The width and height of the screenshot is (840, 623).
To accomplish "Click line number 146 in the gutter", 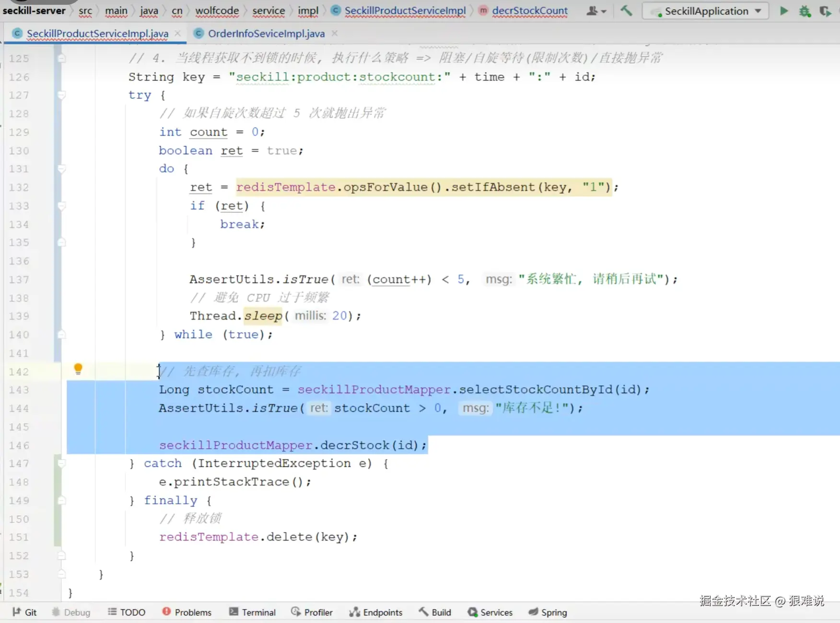I will pyautogui.click(x=19, y=446).
